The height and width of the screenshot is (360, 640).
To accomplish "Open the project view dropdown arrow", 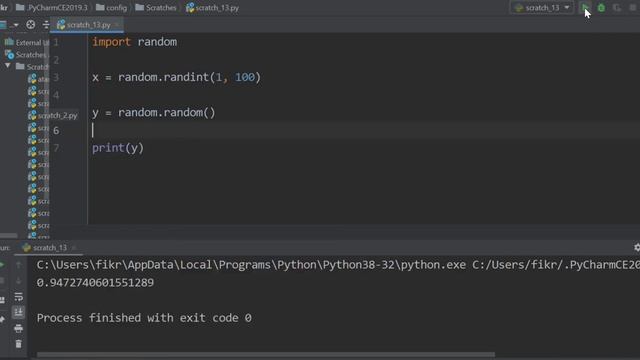I will [16, 25].
